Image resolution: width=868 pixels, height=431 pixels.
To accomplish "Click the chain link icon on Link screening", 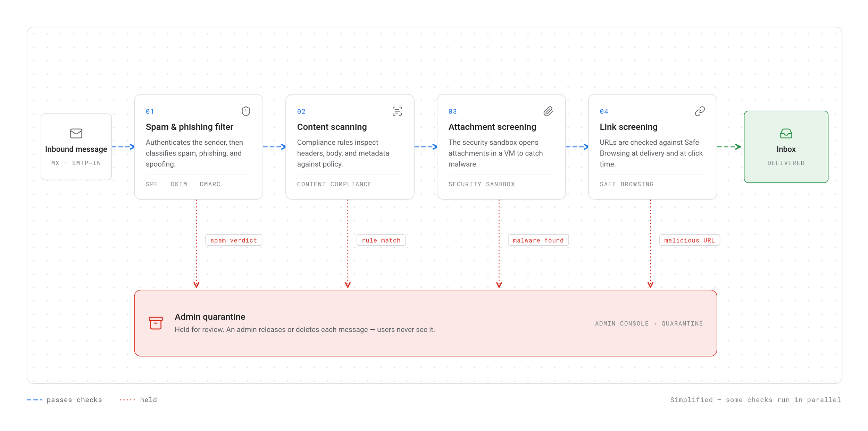I will (x=700, y=111).
